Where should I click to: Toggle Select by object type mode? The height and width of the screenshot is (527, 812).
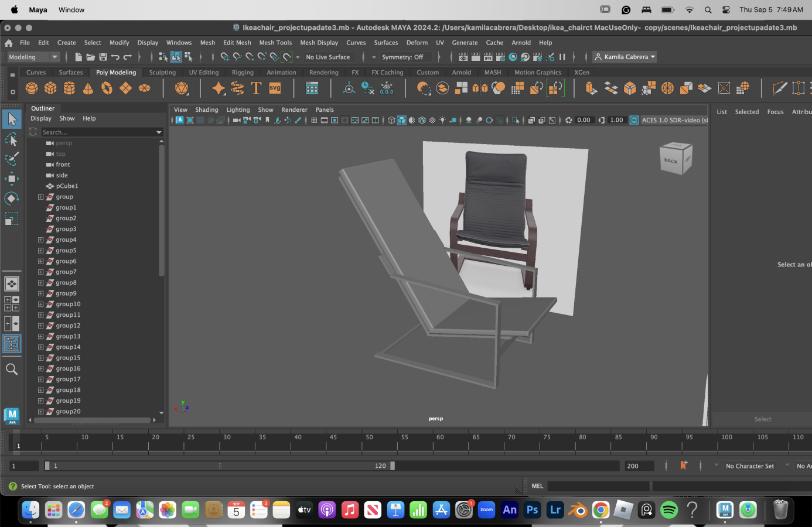coord(176,57)
